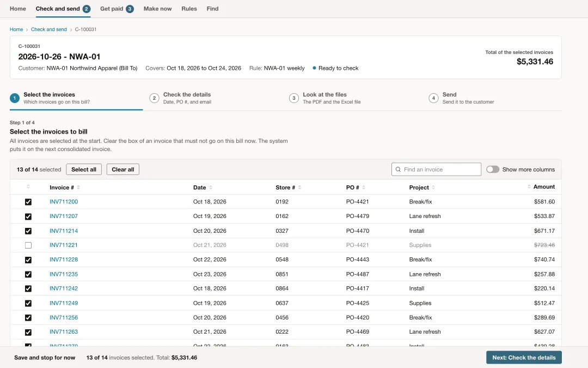Open invoice INV711200
Screen dimensions: 588x368
(x=64, y=202)
